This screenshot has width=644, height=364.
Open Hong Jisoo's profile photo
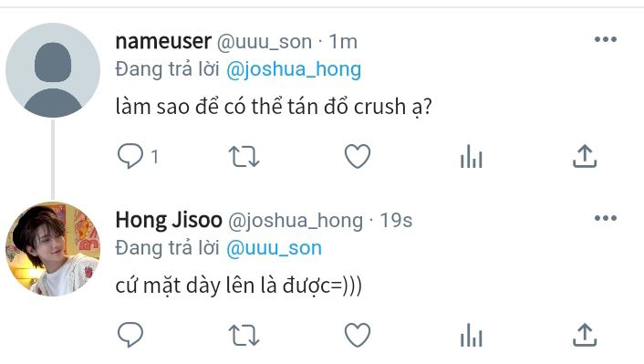53,249
